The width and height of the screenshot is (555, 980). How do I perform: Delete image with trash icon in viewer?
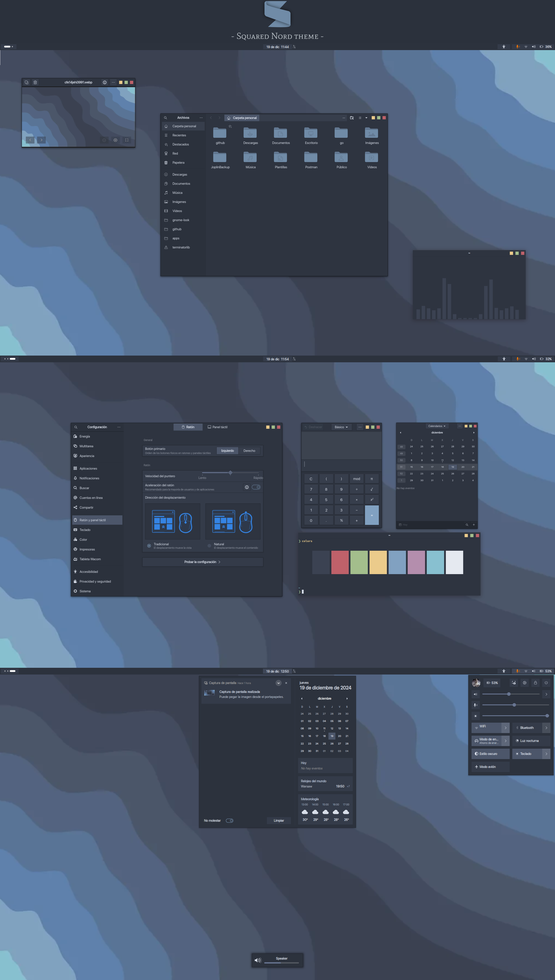click(35, 82)
